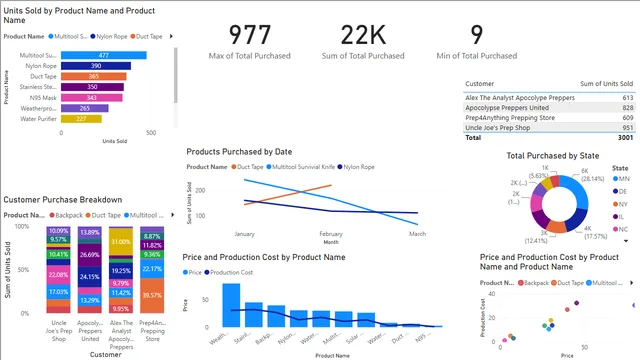This screenshot has height=360, width=640.
Task: Select Duct Tape bar showing 365
Action: (93, 76)
